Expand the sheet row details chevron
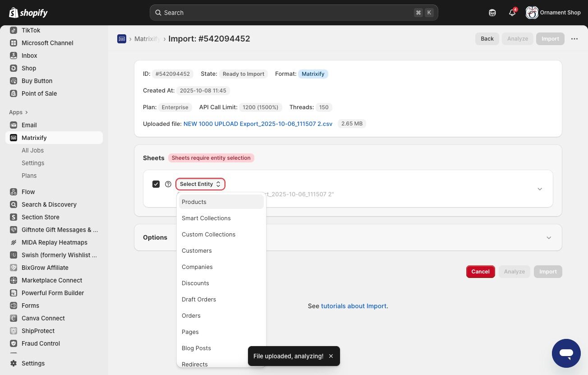 (540, 189)
